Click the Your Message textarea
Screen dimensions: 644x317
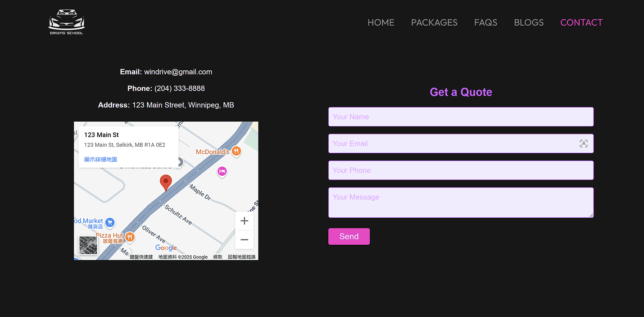pos(461,202)
